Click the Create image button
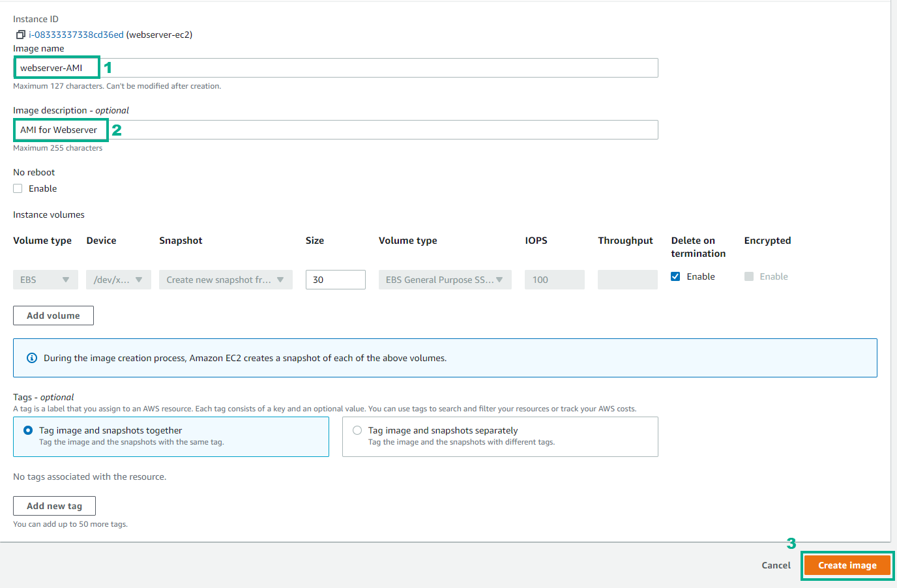Image resolution: width=897 pixels, height=588 pixels. coord(847,565)
